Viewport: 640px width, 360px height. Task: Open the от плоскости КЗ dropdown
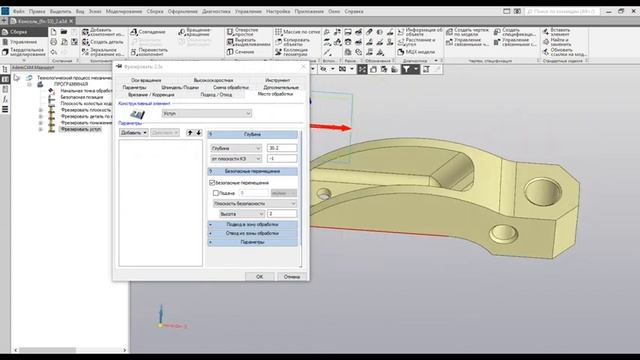pyautogui.click(x=236, y=158)
